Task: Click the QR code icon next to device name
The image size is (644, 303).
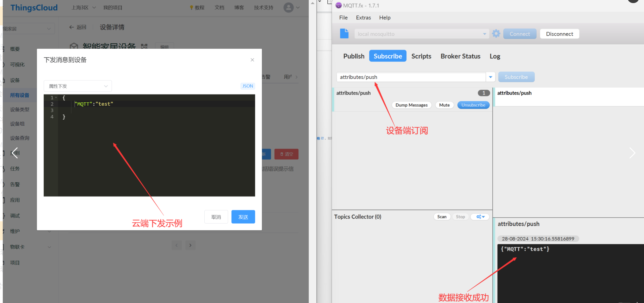Action: point(144,46)
